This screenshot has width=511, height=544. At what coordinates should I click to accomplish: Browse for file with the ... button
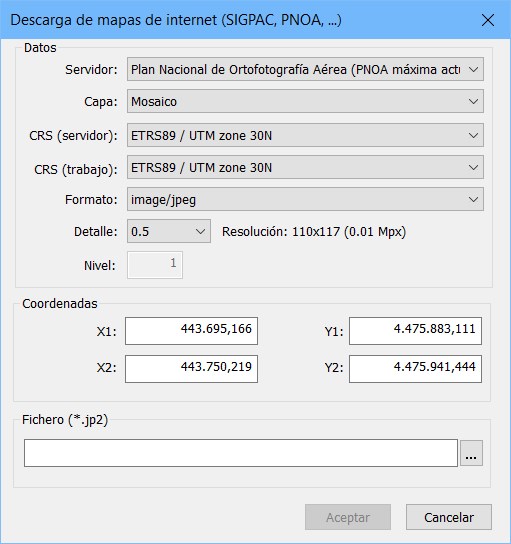[x=471, y=453]
